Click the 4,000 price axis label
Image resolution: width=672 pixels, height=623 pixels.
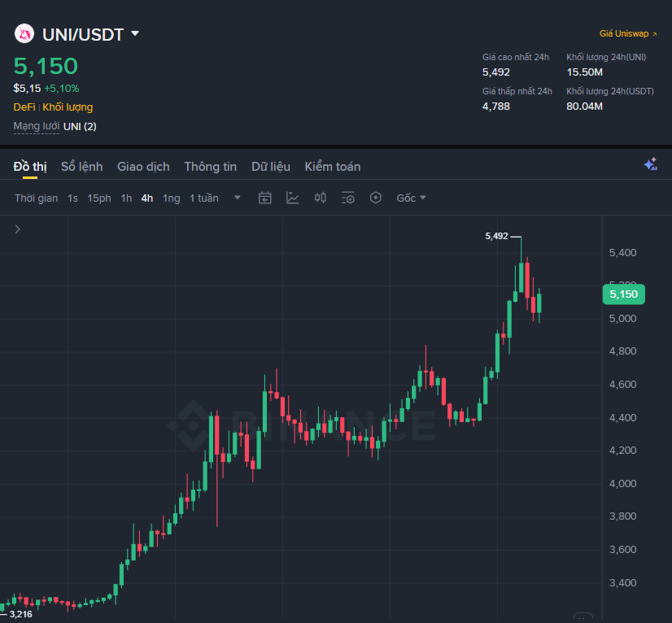tap(622, 483)
